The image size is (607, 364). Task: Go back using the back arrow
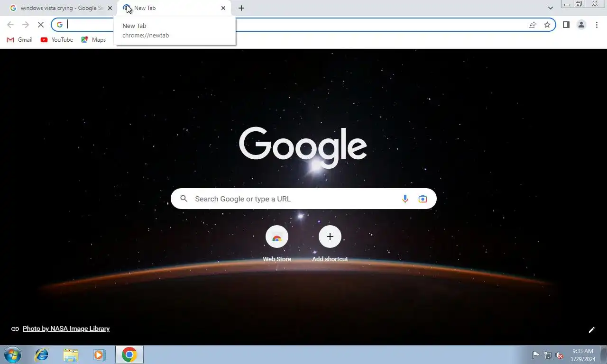pos(10,25)
